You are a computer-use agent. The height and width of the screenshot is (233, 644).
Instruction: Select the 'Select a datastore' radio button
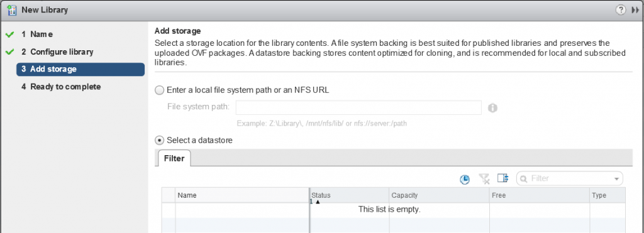[x=159, y=140]
